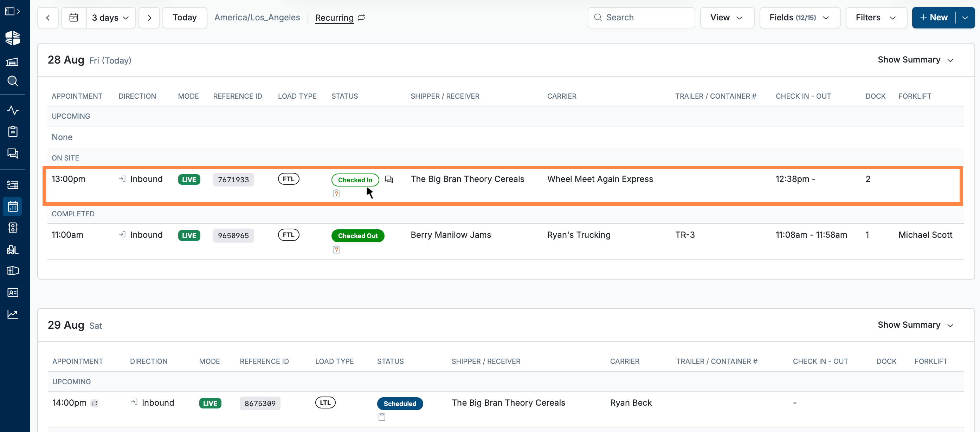This screenshot has height=432, width=980.
Task: Open the arrow beside New button
Action: click(965, 18)
